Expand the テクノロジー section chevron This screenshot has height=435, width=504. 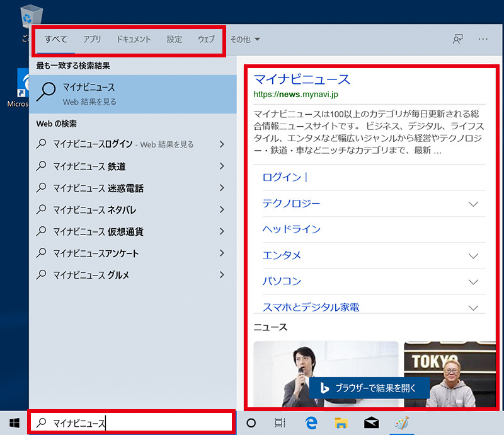(473, 204)
